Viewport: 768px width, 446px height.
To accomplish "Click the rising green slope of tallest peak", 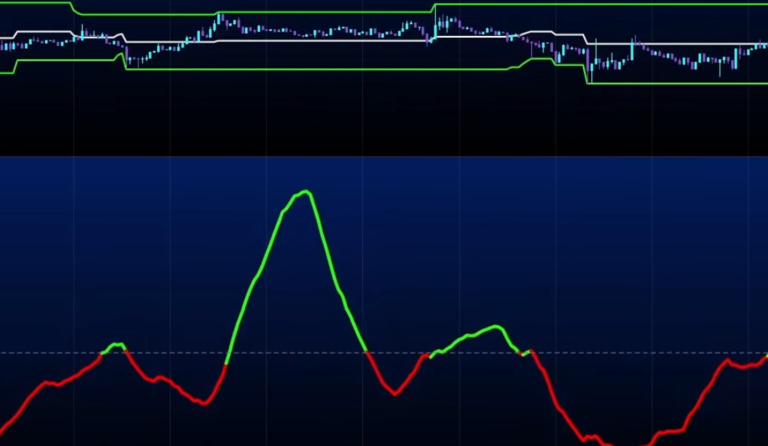I will click(255, 282).
